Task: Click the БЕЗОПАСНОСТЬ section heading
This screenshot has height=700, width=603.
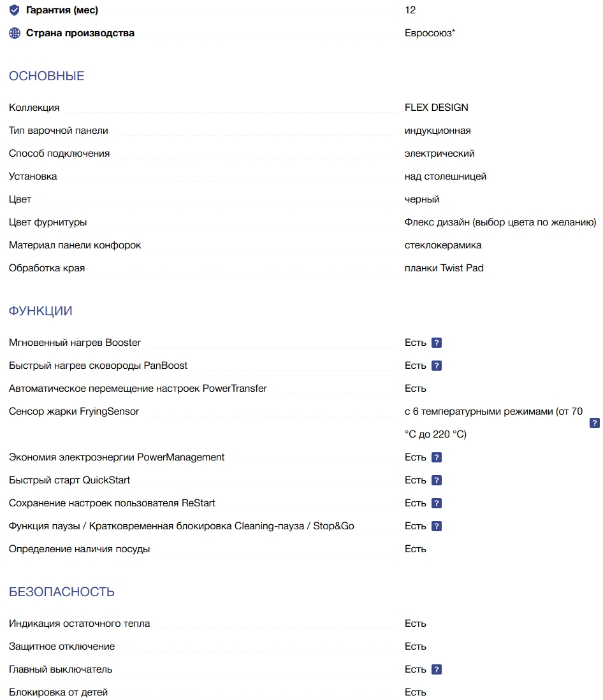Action: (x=62, y=592)
